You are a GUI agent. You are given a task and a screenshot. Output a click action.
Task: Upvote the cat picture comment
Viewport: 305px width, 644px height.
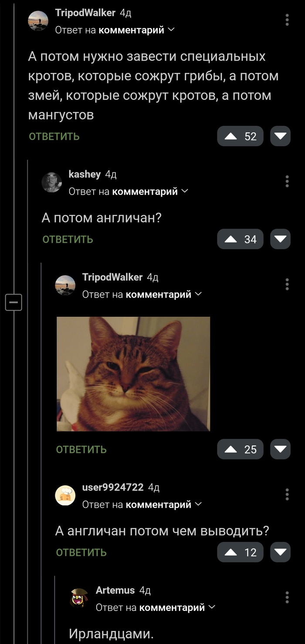[x=240, y=449]
